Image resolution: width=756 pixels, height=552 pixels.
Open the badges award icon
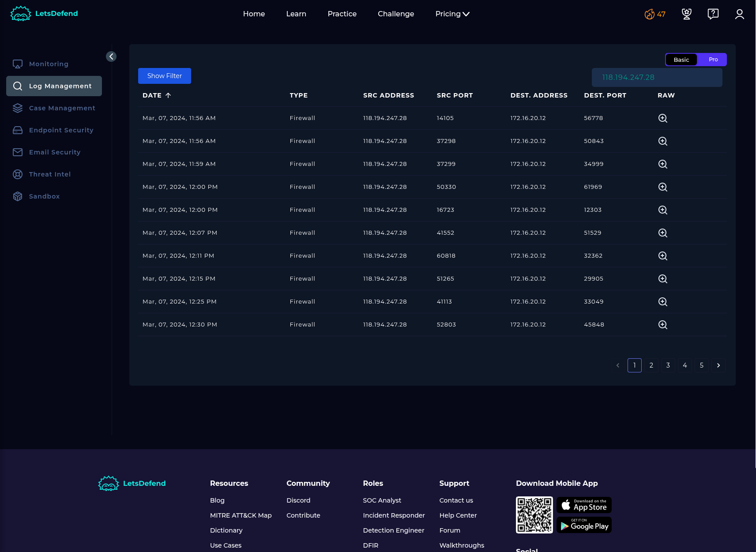pyautogui.click(x=687, y=14)
